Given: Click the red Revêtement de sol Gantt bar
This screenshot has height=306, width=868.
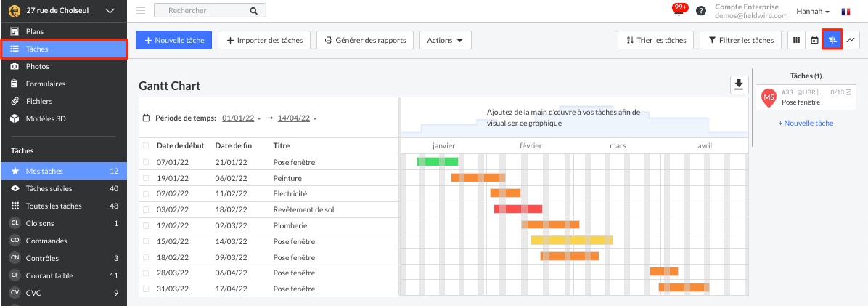Looking at the screenshot, I should 518,209.
